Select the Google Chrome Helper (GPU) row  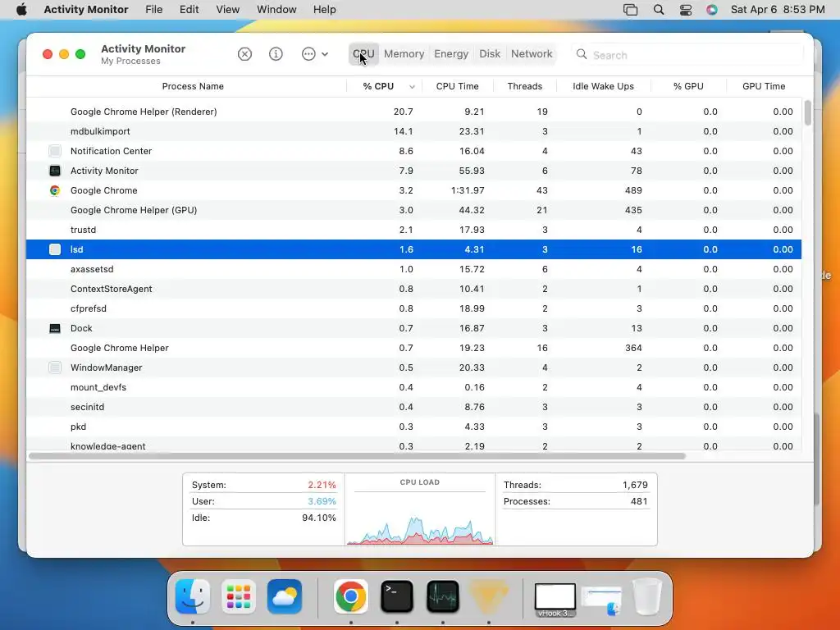413,210
